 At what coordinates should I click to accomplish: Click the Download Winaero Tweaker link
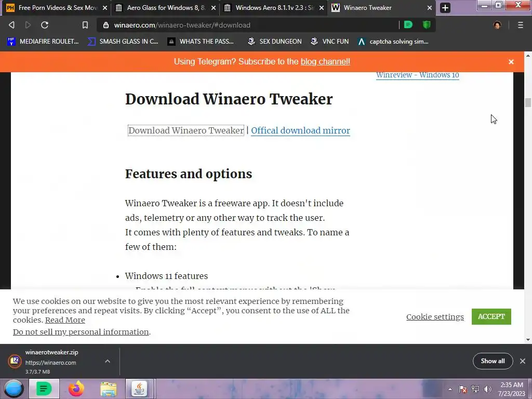point(186,130)
